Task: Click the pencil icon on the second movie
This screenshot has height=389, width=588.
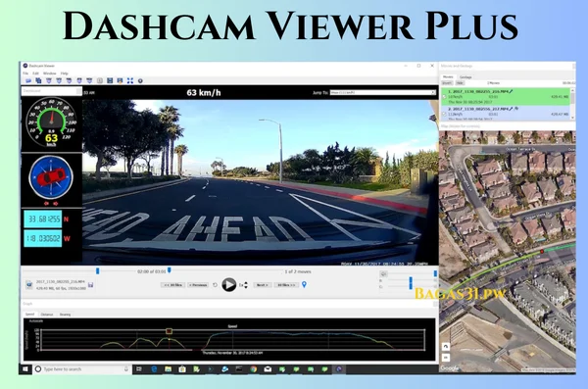Action: 511,109
